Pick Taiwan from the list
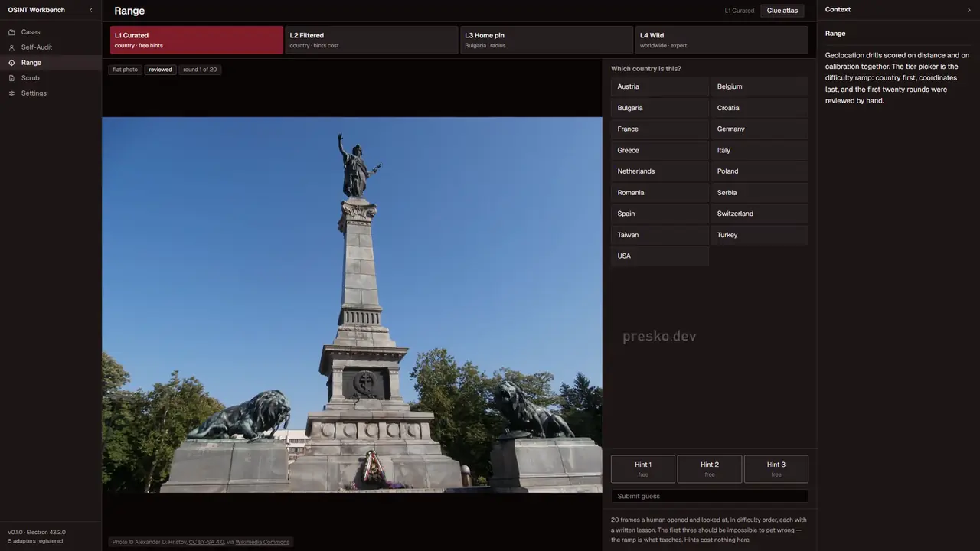Screen dimensions: 980x551 click(660, 235)
